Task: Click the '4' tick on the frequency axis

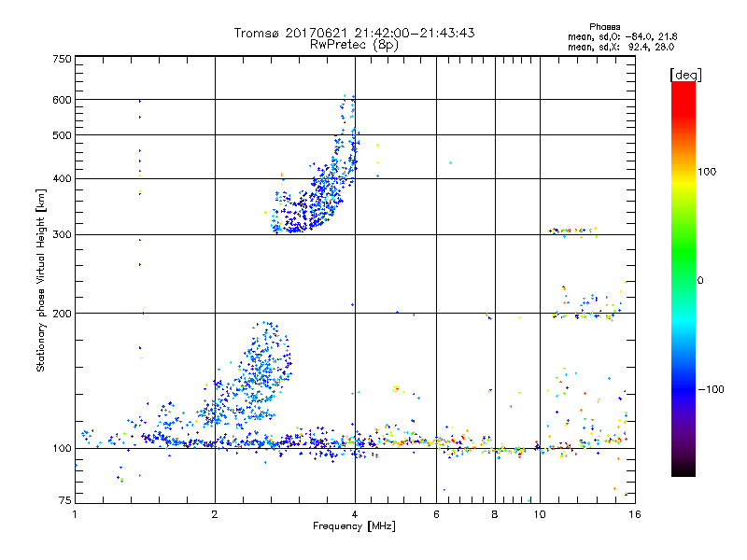Action: point(355,514)
